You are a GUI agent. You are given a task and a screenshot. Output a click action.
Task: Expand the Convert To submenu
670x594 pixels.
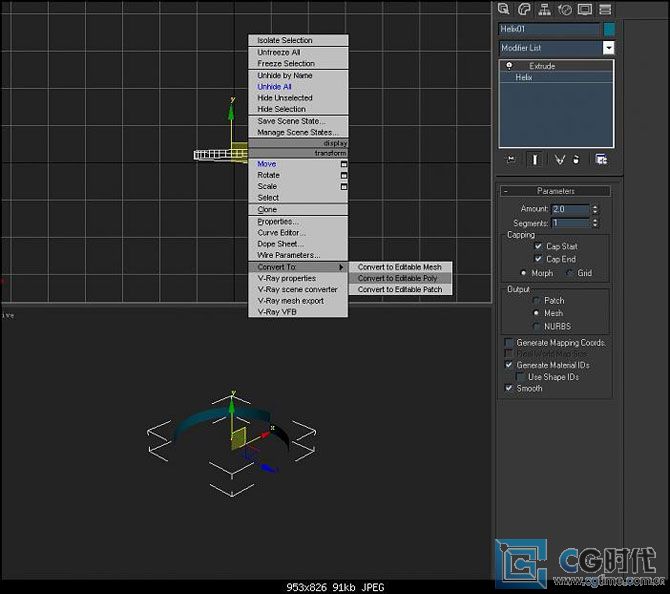pyautogui.click(x=298, y=267)
